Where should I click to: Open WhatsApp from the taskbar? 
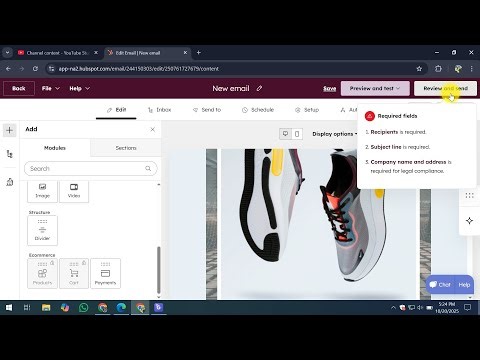84,308
